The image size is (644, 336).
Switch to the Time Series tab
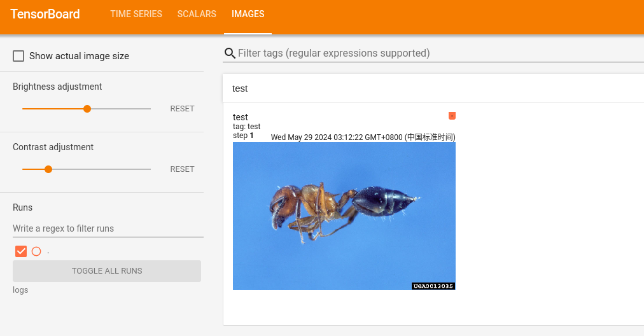point(136,14)
